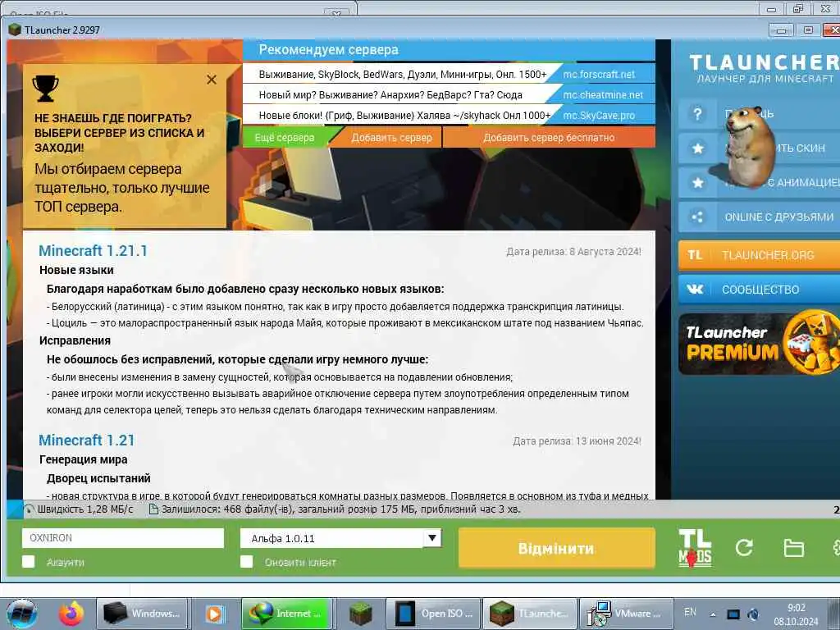Open media player taskbar icon

click(x=215, y=614)
